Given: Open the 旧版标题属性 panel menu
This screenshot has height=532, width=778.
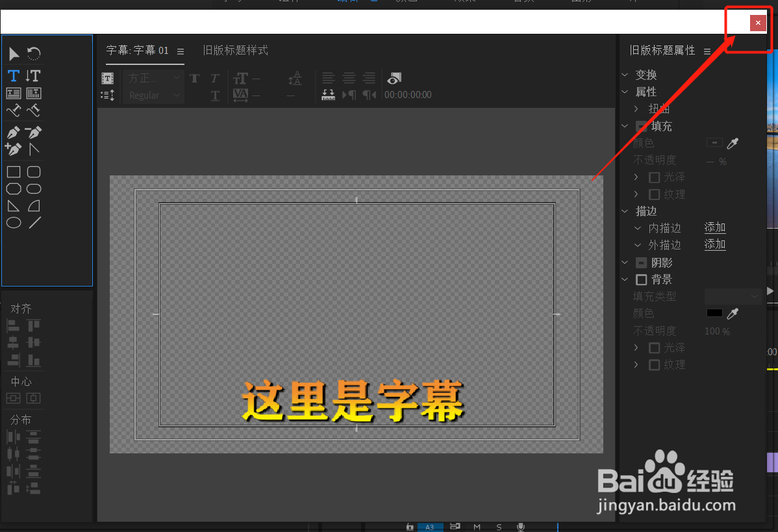Looking at the screenshot, I should (x=707, y=51).
